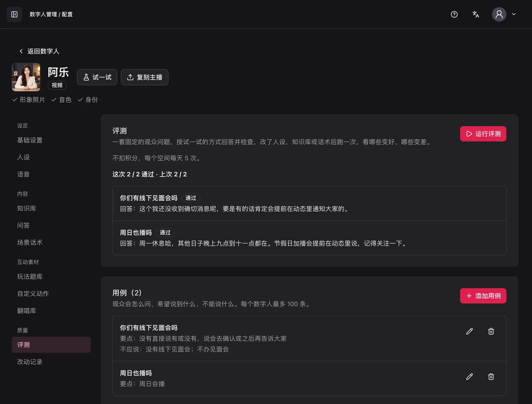Viewport: 532px width, 404px height.
Task: Click the 阿乐 avatar photo thumbnail
Action: [x=26, y=77]
